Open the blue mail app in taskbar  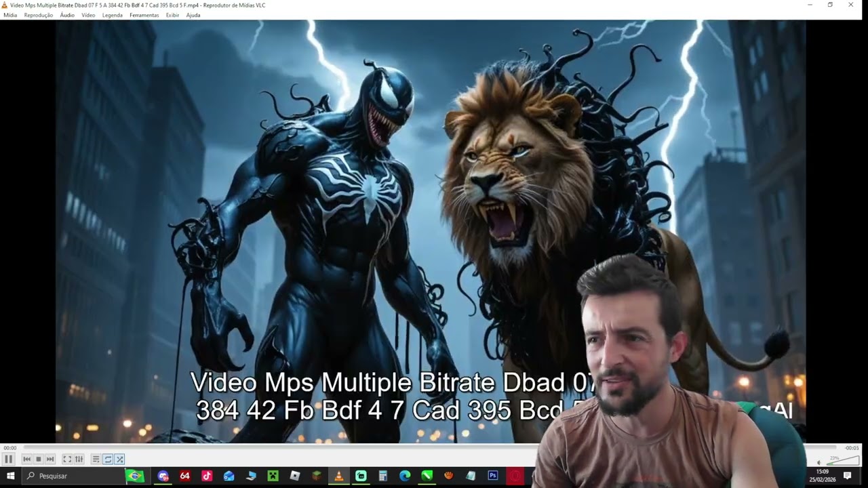229,476
